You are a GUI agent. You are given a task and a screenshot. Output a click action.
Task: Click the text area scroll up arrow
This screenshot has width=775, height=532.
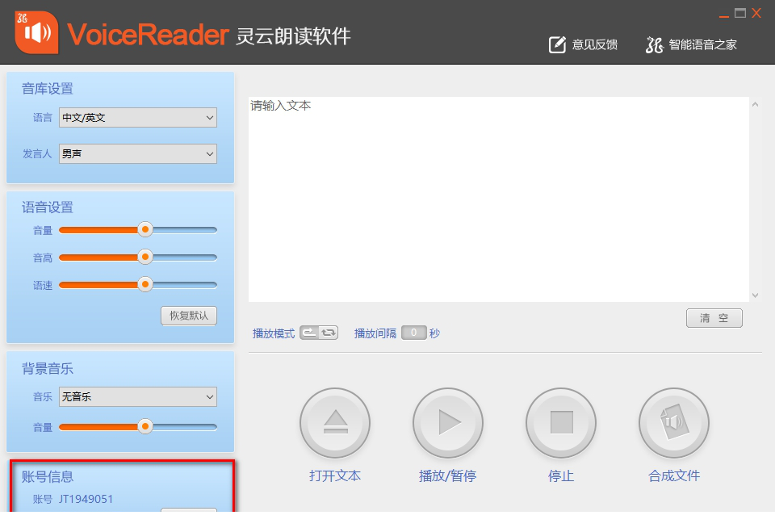tap(756, 104)
